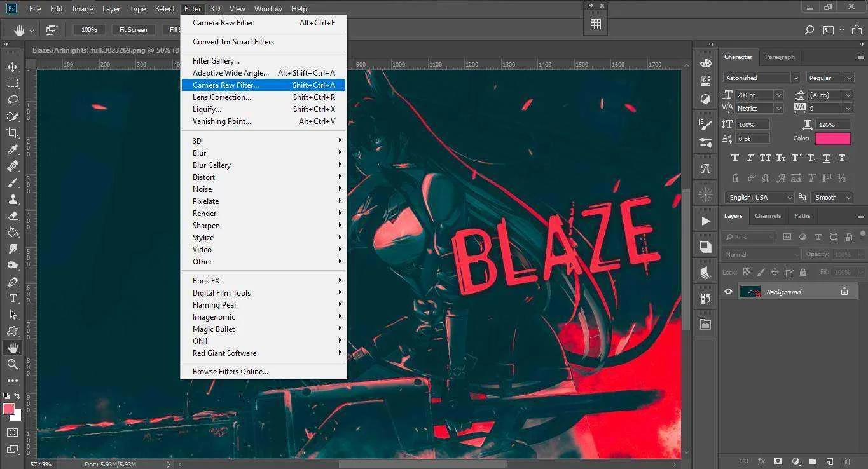Swap foreground and background colors

coord(17,396)
